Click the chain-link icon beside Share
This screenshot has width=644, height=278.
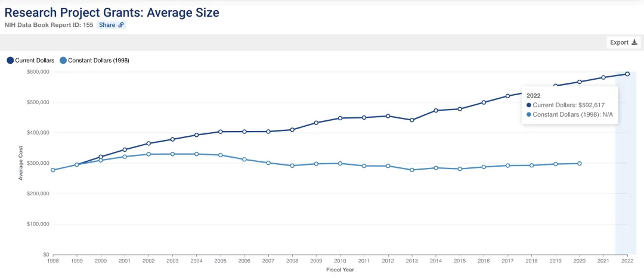tap(121, 25)
